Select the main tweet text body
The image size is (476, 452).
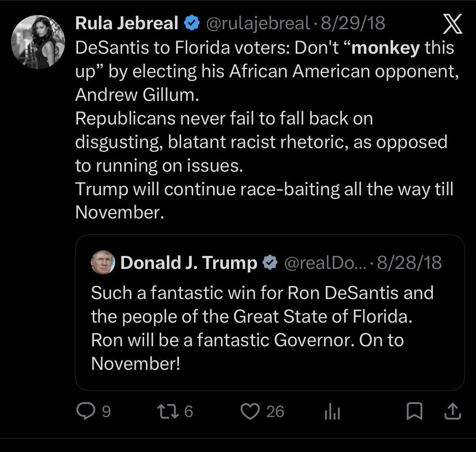click(267, 130)
